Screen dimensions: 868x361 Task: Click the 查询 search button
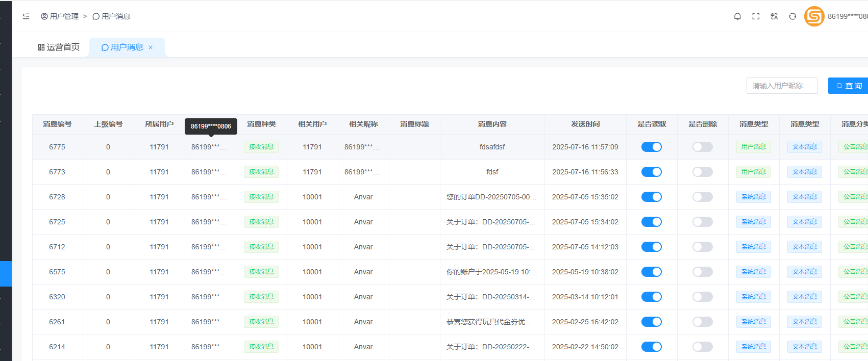coord(849,86)
